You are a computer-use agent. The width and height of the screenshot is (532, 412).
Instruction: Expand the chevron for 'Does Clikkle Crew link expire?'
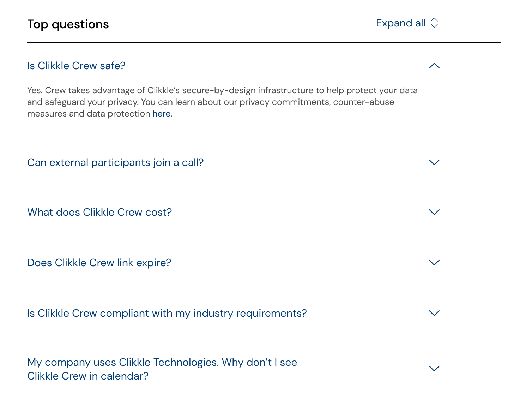coord(434,262)
